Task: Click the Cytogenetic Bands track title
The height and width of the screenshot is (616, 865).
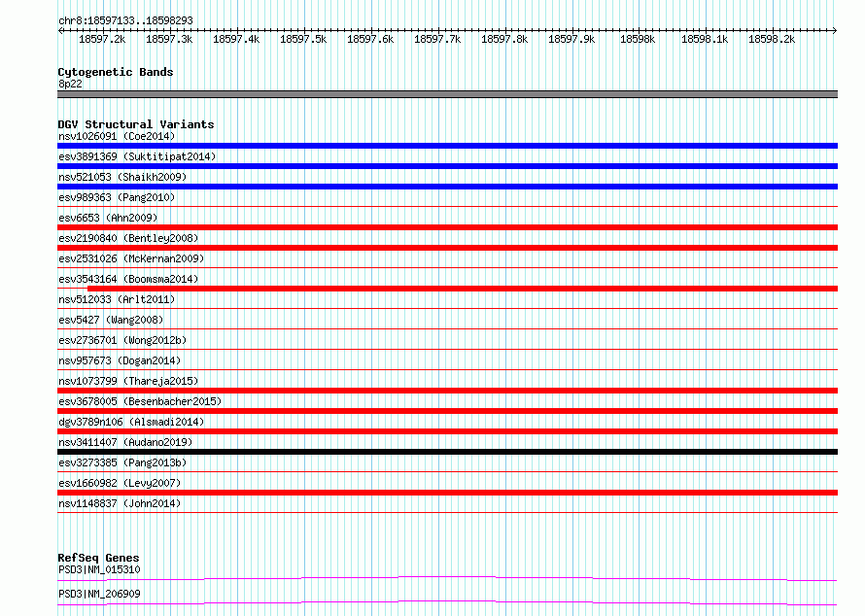Action: [116, 72]
